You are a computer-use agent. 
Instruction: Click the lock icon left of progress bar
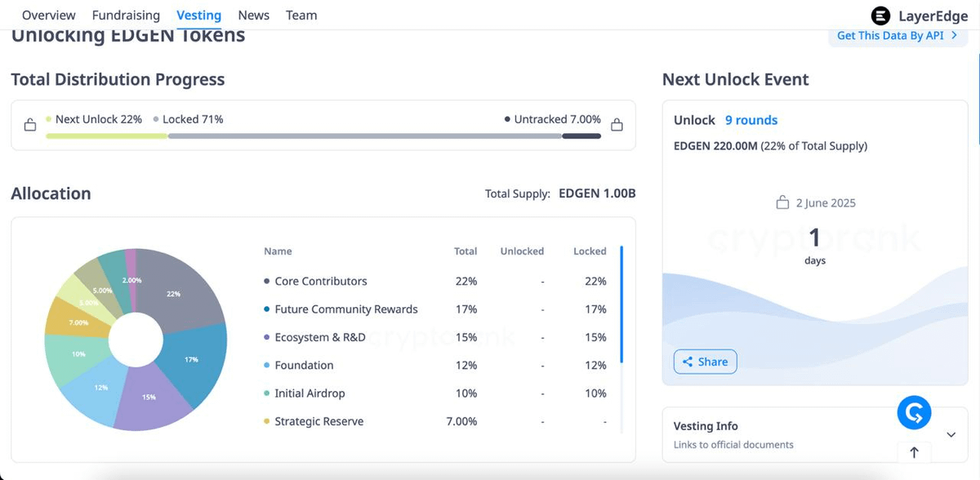(30, 125)
